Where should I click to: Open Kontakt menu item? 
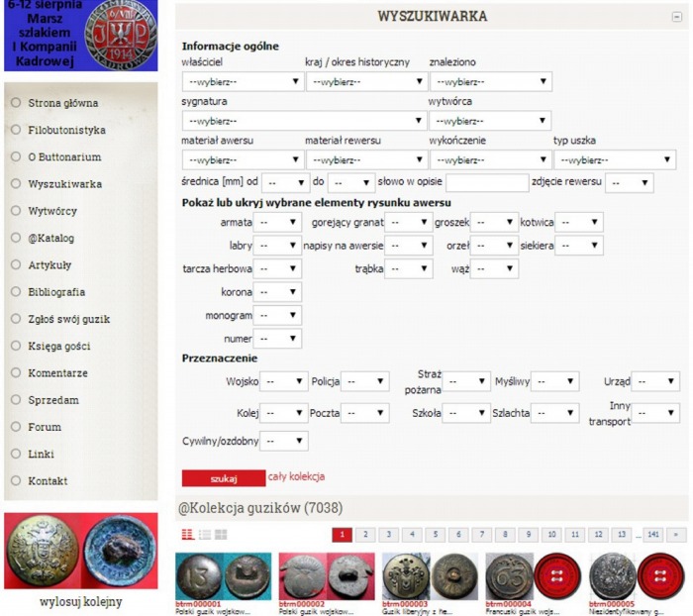pos(48,480)
